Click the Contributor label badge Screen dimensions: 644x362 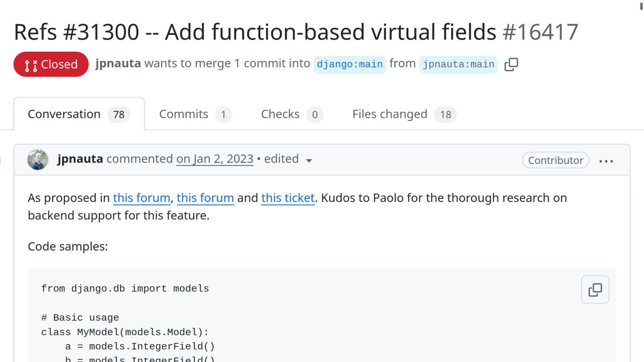point(555,160)
